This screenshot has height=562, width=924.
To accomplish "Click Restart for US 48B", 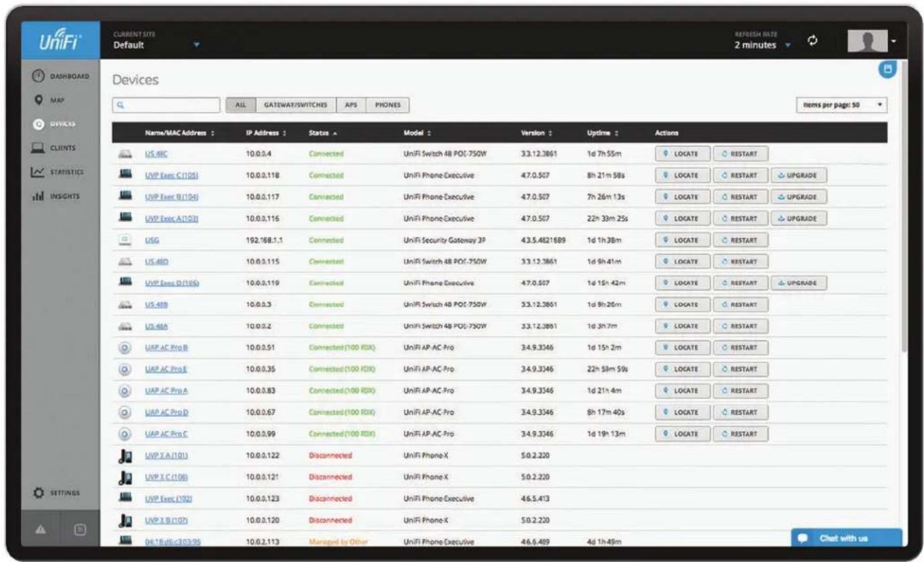I will (740, 305).
